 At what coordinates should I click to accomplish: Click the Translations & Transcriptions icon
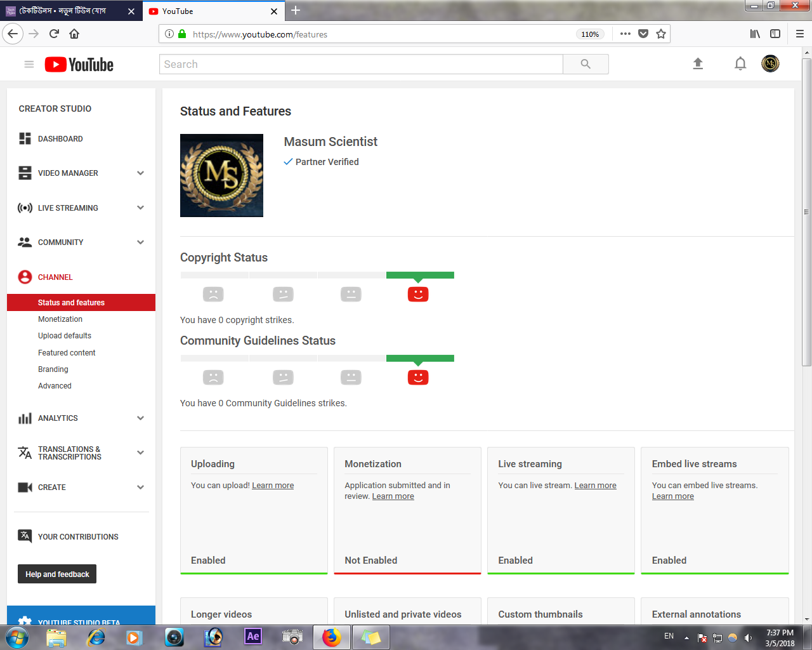tap(25, 453)
